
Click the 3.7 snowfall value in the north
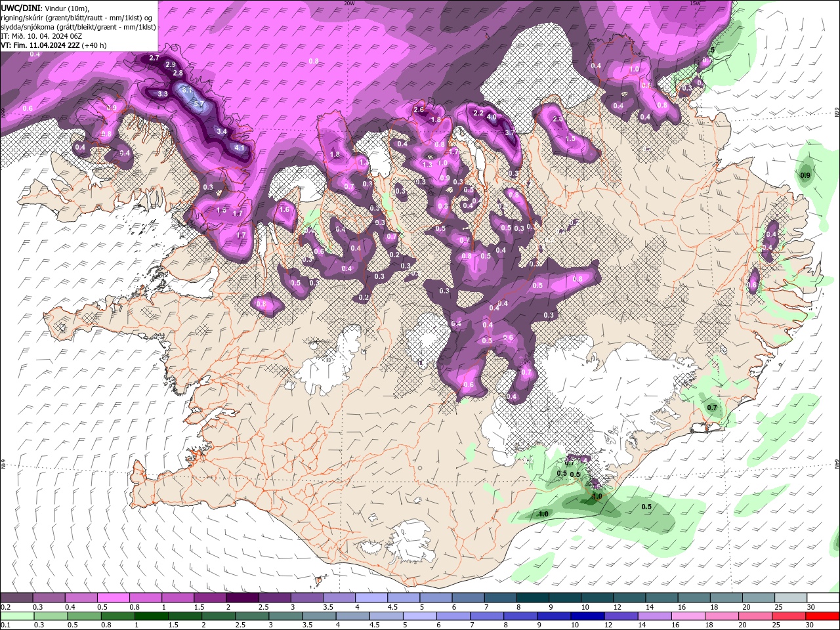(x=510, y=133)
